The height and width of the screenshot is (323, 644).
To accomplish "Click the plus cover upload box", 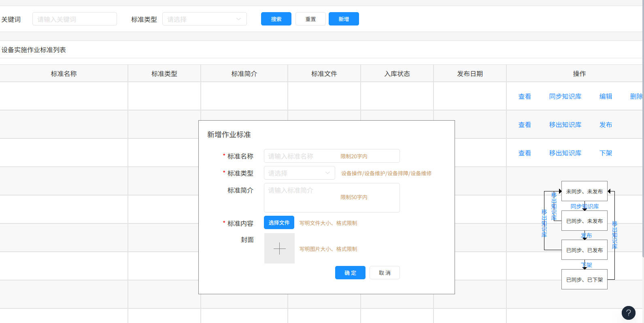I will (279, 248).
